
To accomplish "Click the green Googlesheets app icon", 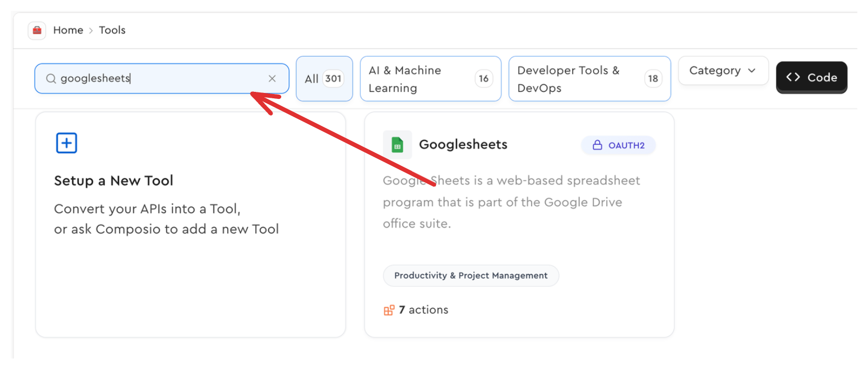I will tap(397, 145).
